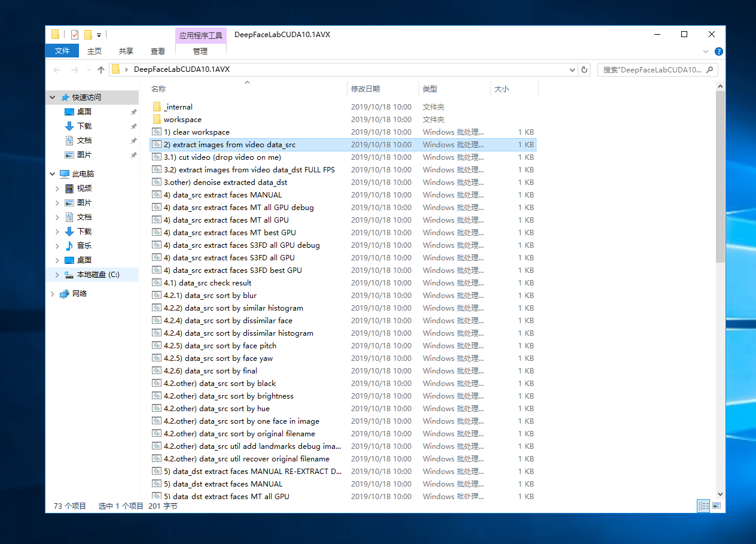Select '4) data_src extract faces S3FD best GPU'

click(343, 270)
